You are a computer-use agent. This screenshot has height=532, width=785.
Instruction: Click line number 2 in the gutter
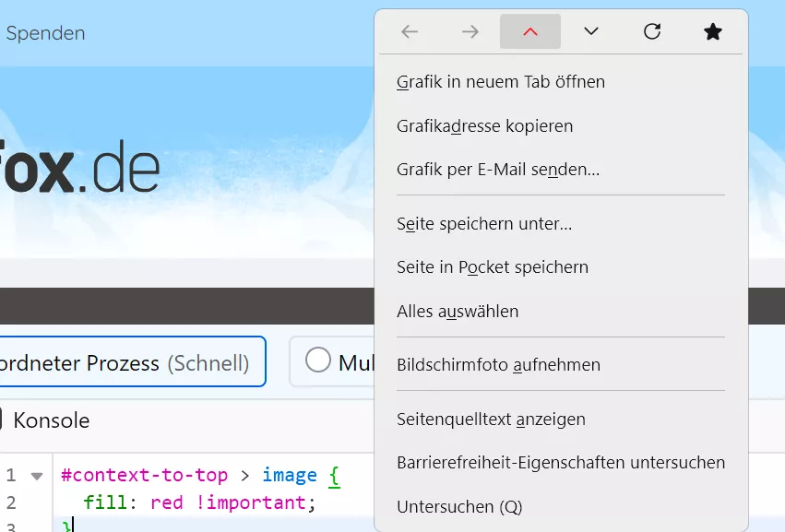(11, 502)
